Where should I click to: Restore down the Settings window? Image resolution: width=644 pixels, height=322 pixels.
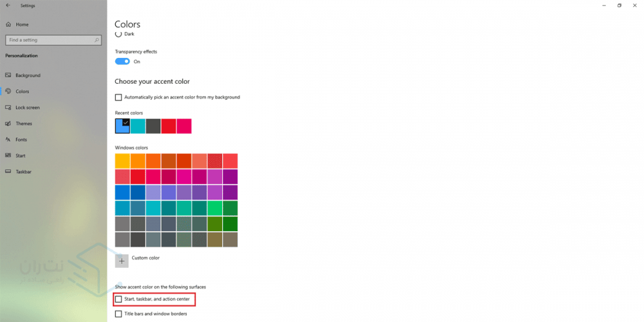click(620, 5)
